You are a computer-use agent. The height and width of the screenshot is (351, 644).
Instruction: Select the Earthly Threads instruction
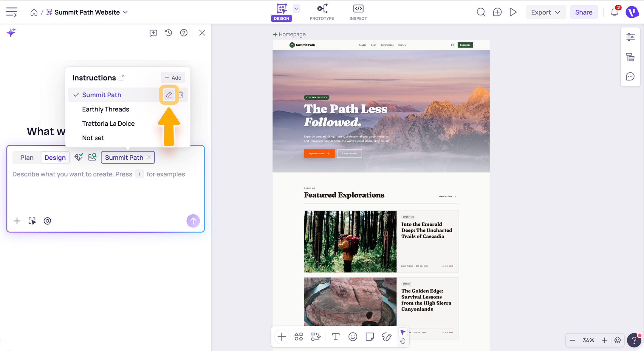click(106, 109)
